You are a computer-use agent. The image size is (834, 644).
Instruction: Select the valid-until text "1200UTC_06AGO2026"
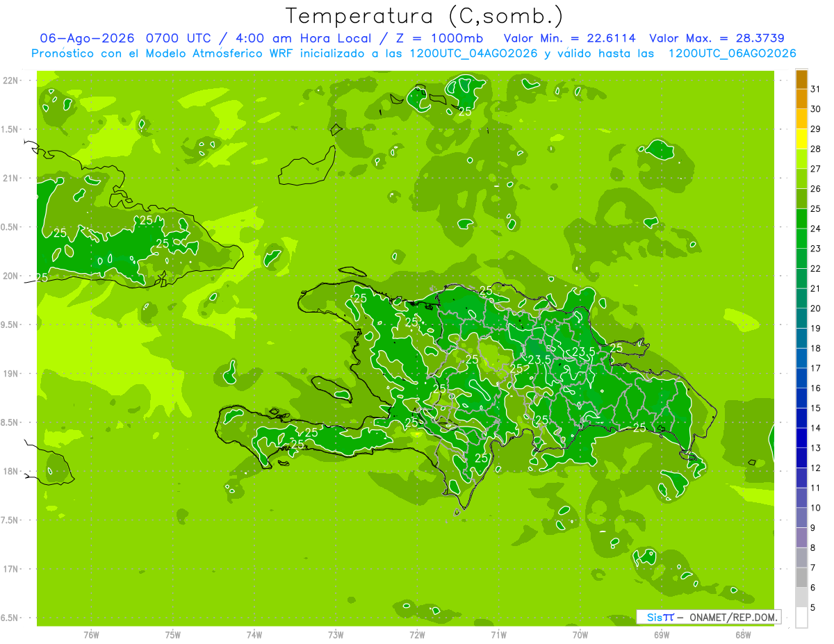732,53
